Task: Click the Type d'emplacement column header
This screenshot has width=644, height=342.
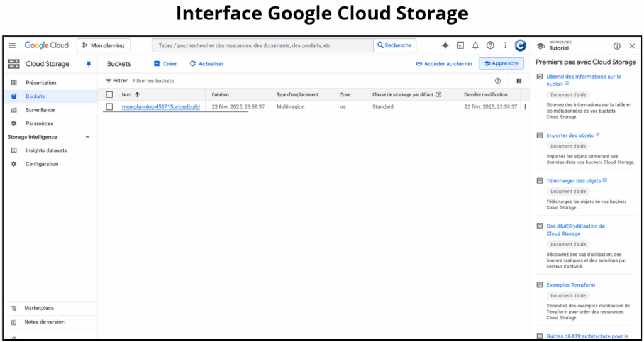Action: click(297, 94)
